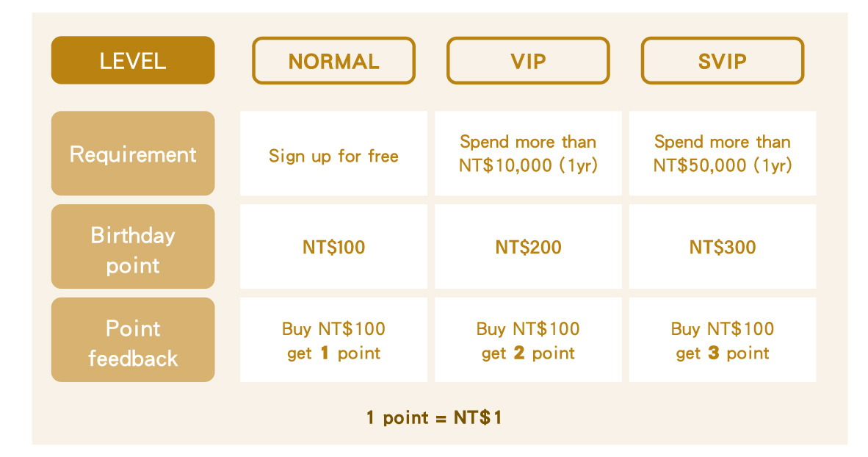
Task: Click the 'get 3 point' feedback cell
Action: click(x=723, y=340)
